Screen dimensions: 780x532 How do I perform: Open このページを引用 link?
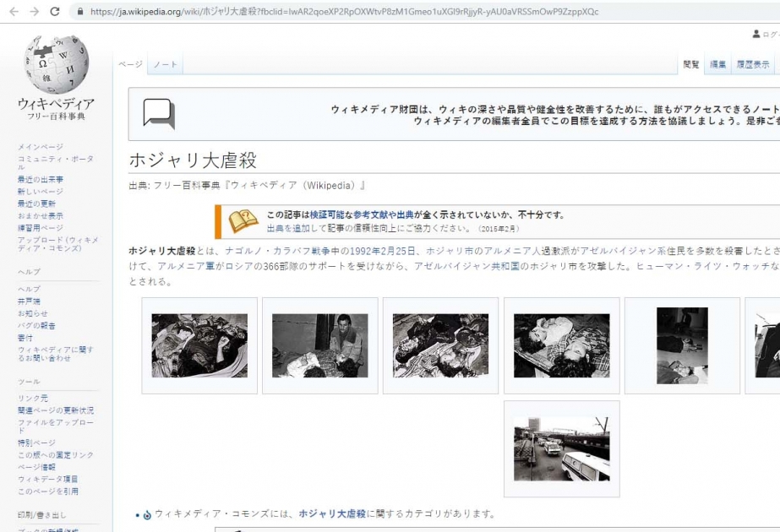(x=48, y=491)
